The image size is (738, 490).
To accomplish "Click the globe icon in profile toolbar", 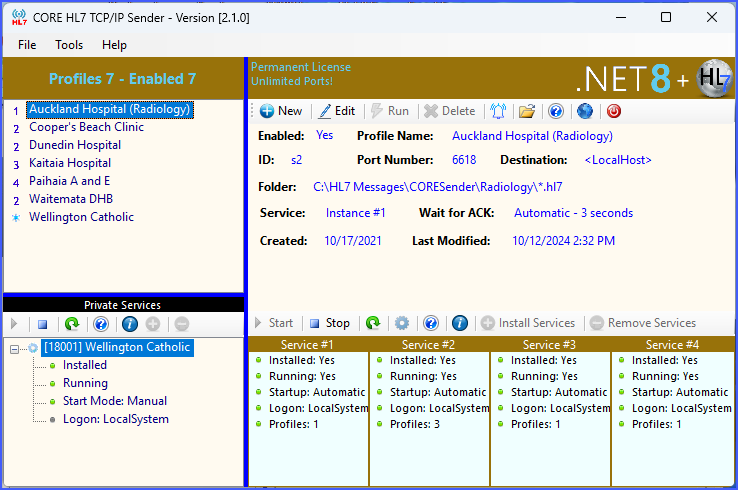I will [585, 111].
